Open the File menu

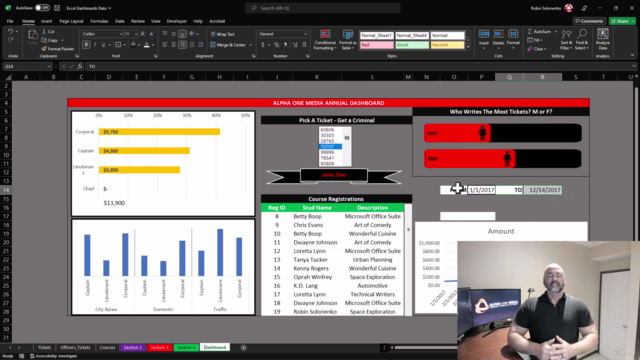[x=10, y=21]
